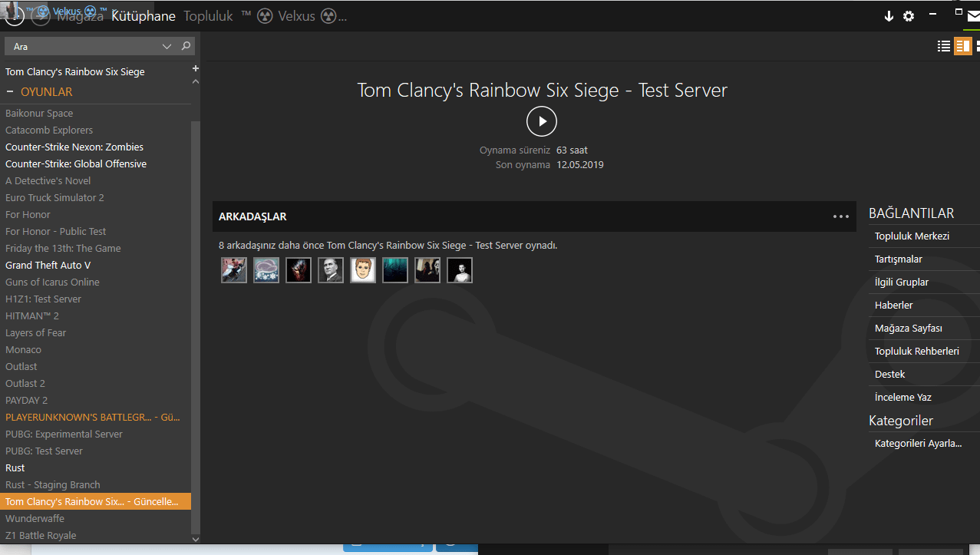
Task: Open Topluluk Merkezi link
Action: click(x=912, y=236)
